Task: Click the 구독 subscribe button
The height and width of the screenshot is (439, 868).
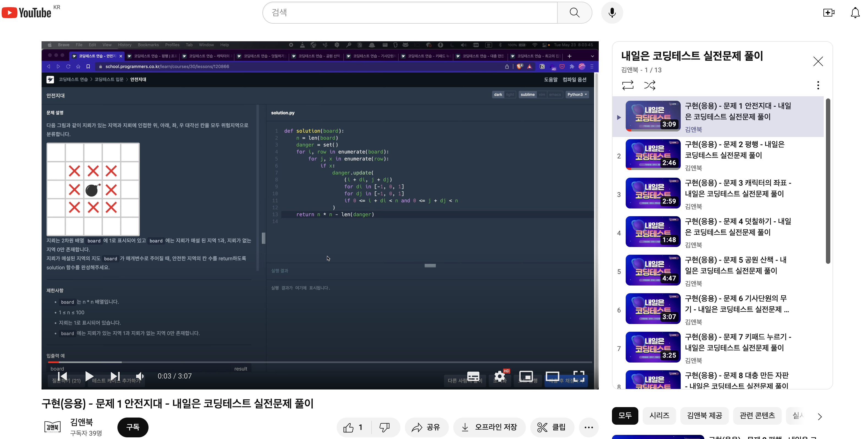Action: point(133,427)
